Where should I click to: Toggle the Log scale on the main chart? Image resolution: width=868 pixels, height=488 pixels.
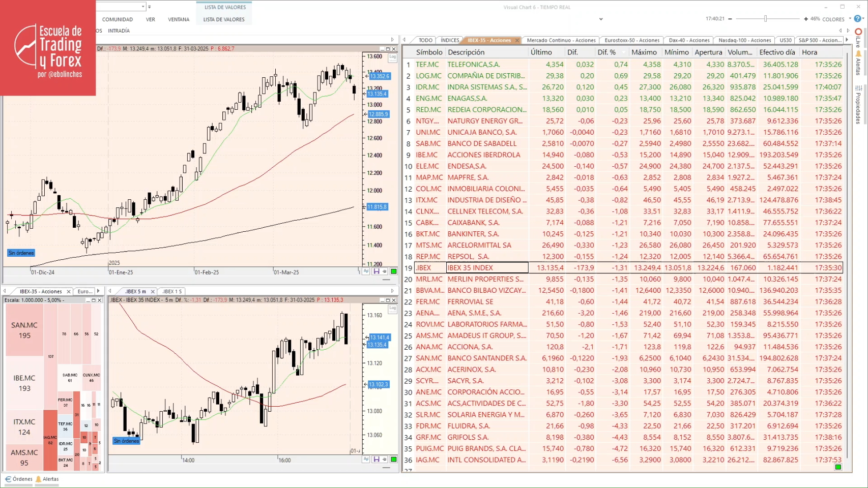pos(392,57)
